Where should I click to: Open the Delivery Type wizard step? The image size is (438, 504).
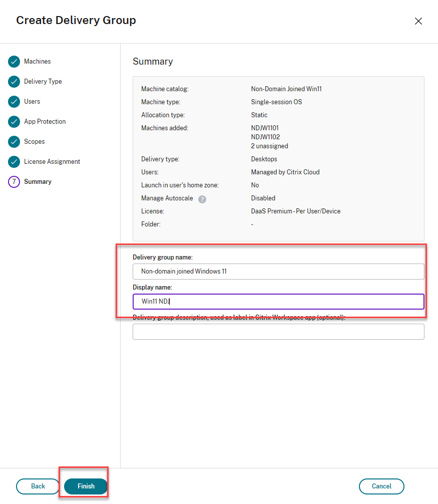pos(43,82)
